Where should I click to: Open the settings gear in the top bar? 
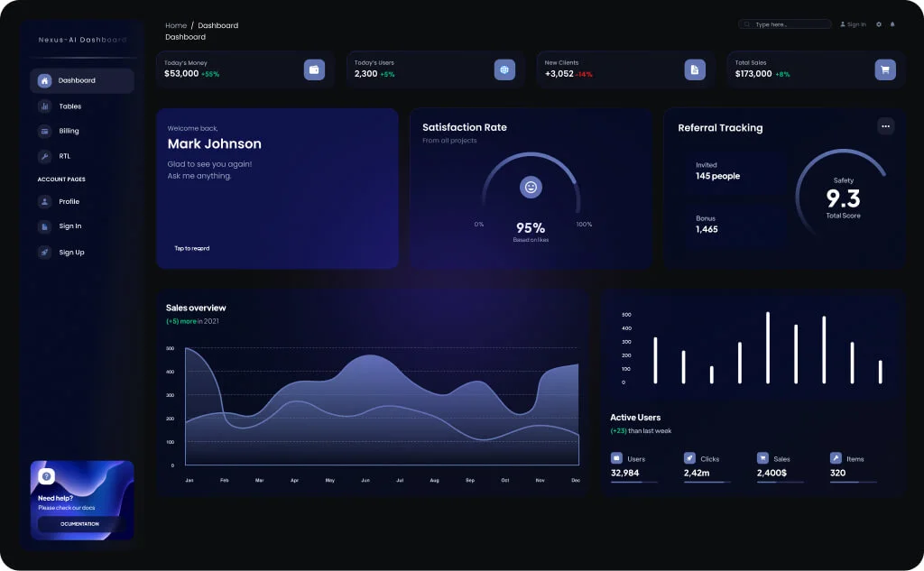(x=879, y=24)
